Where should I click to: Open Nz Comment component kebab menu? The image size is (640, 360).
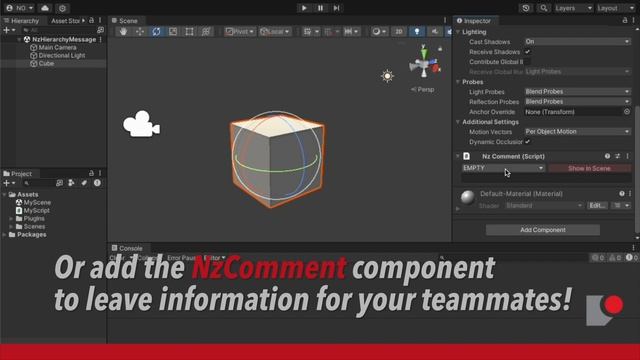627,156
